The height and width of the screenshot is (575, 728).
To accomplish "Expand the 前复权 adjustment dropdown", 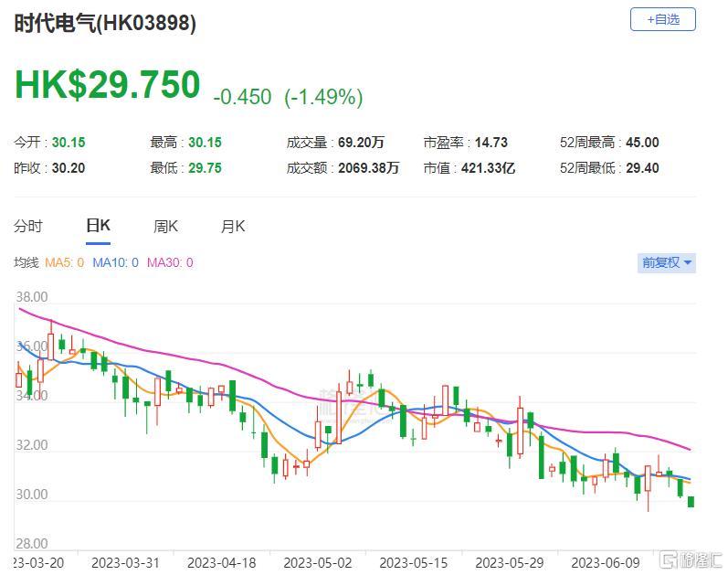I will click(667, 262).
